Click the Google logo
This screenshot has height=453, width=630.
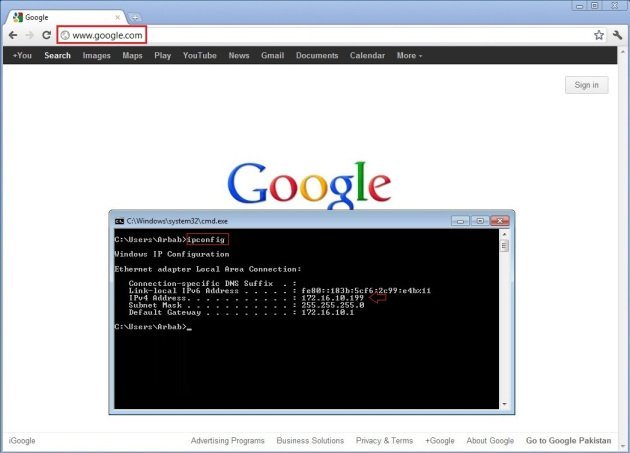coord(309,186)
